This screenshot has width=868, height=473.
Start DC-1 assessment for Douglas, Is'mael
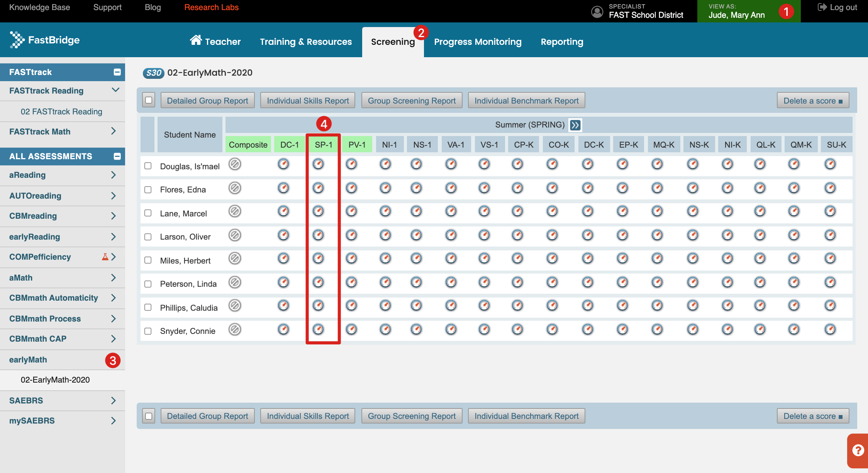pyautogui.click(x=283, y=164)
